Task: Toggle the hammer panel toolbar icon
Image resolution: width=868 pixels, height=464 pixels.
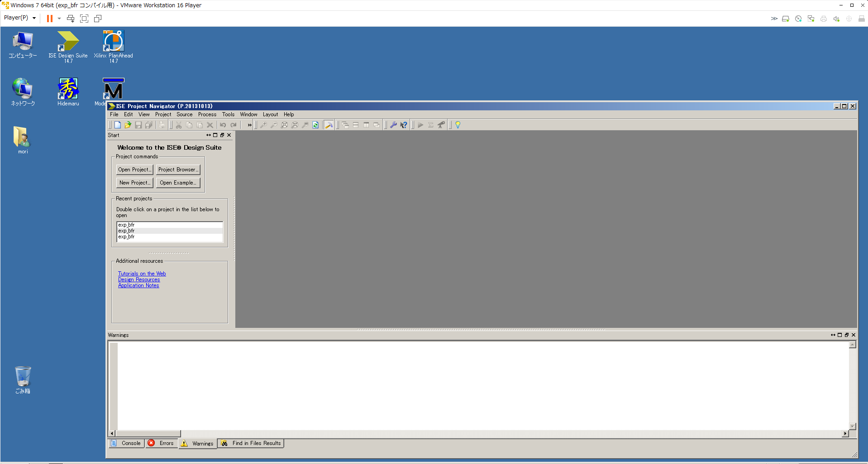Action: pyautogui.click(x=329, y=125)
